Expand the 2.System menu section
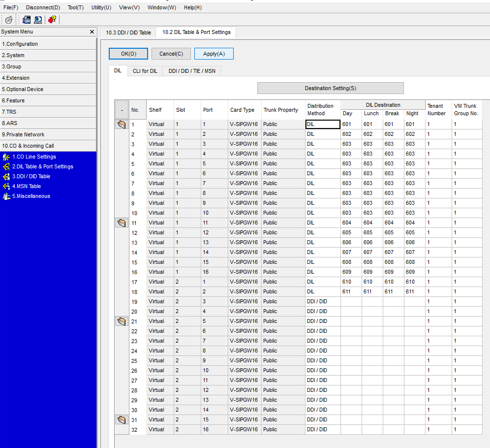490x448 pixels. [48, 55]
